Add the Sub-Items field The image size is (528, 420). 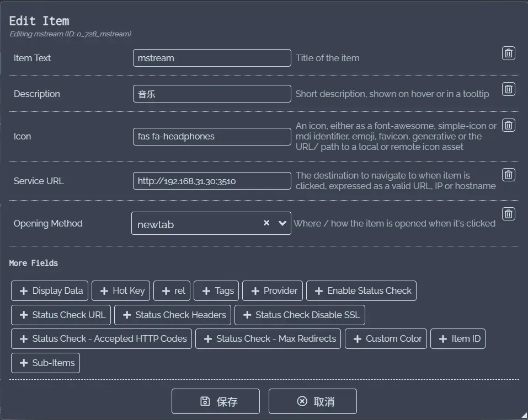pyautogui.click(x=46, y=363)
